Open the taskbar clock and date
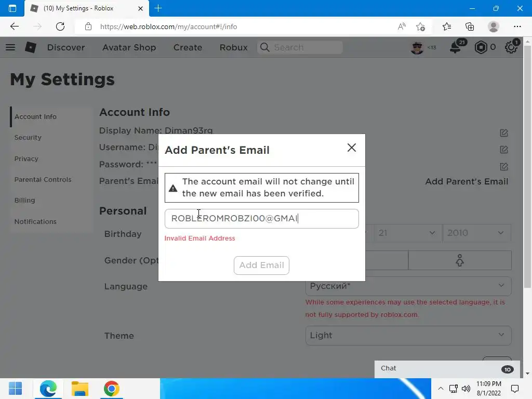532x399 pixels. click(488, 389)
